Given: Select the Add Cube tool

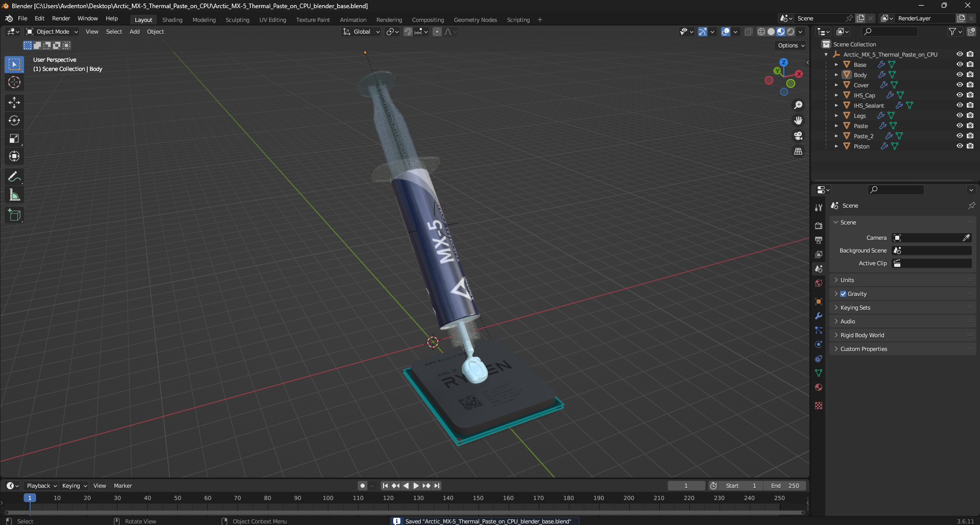Looking at the screenshot, I should coord(14,215).
